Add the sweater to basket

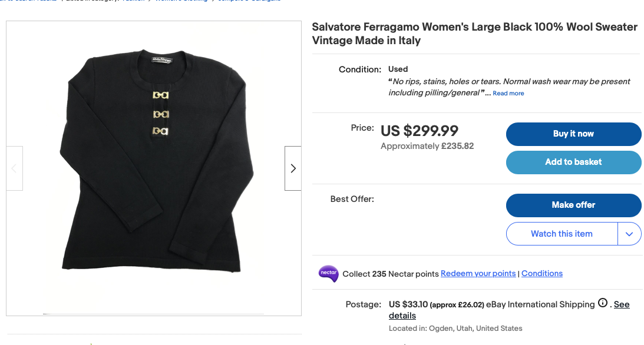pos(573,162)
